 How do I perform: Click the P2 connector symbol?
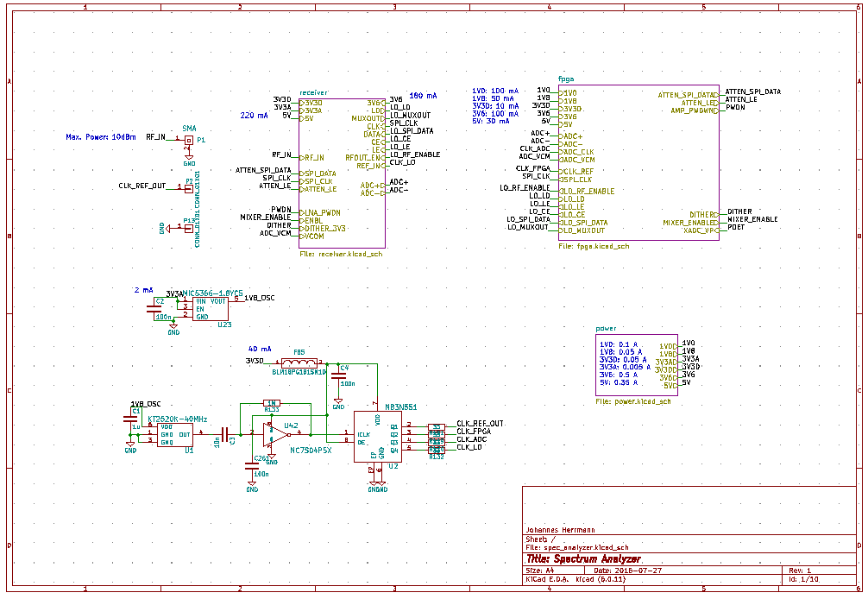[189, 189]
